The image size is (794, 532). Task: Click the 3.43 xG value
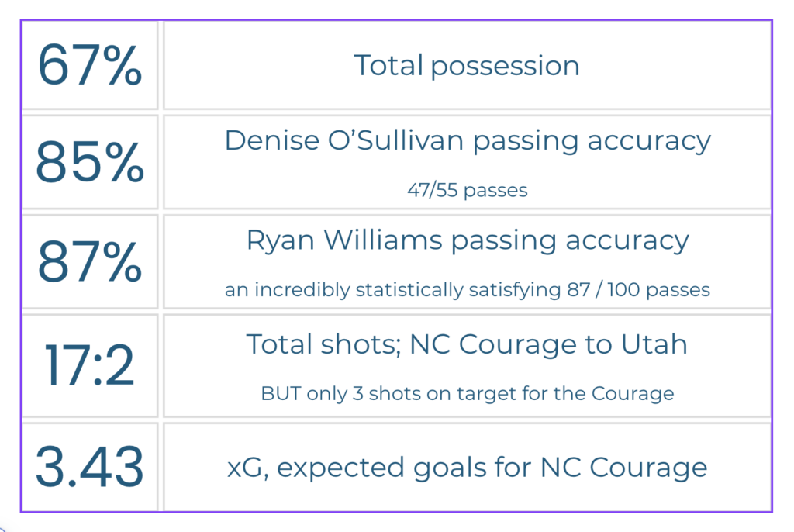(90, 466)
